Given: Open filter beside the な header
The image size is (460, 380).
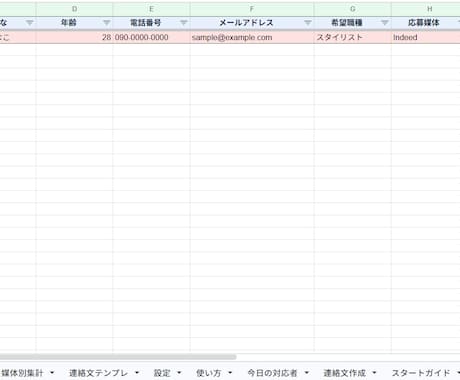Looking at the screenshot, I should 30,23.
